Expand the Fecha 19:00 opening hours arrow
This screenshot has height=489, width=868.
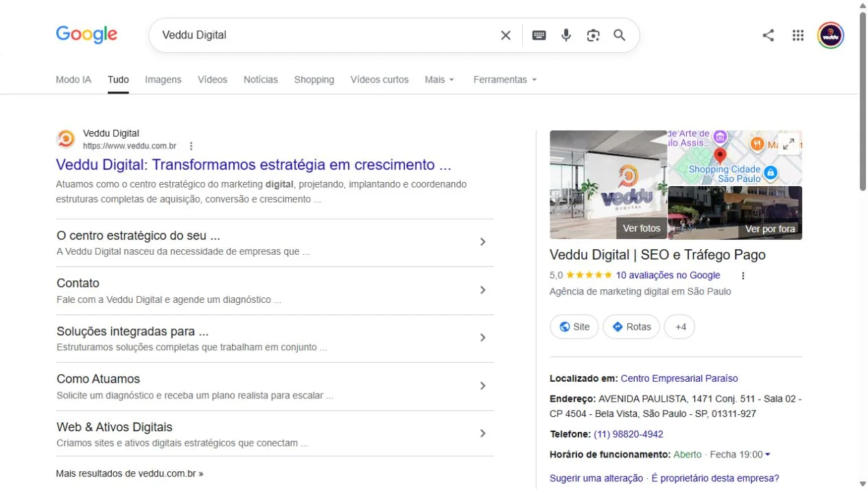pyautogui.click(x=767, y=455)
